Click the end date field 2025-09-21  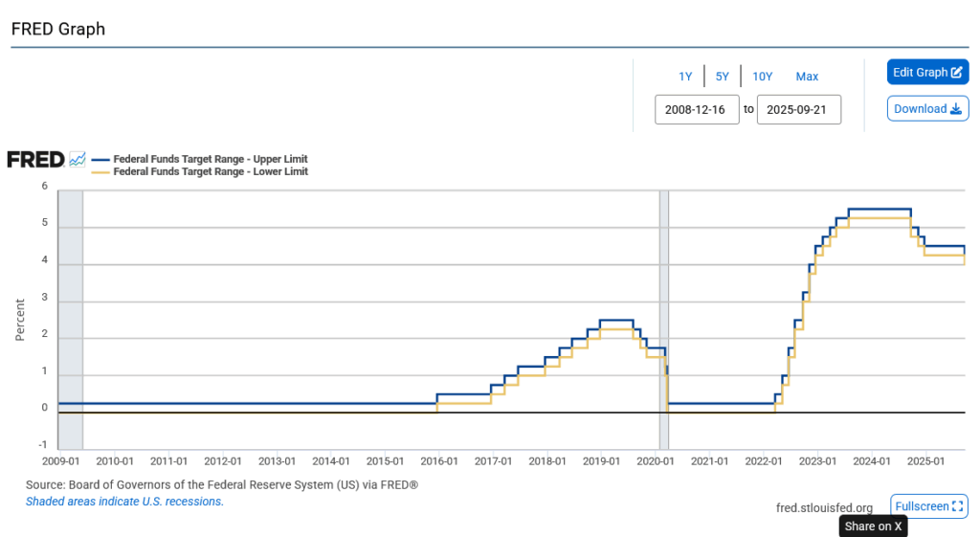[798, 109]
